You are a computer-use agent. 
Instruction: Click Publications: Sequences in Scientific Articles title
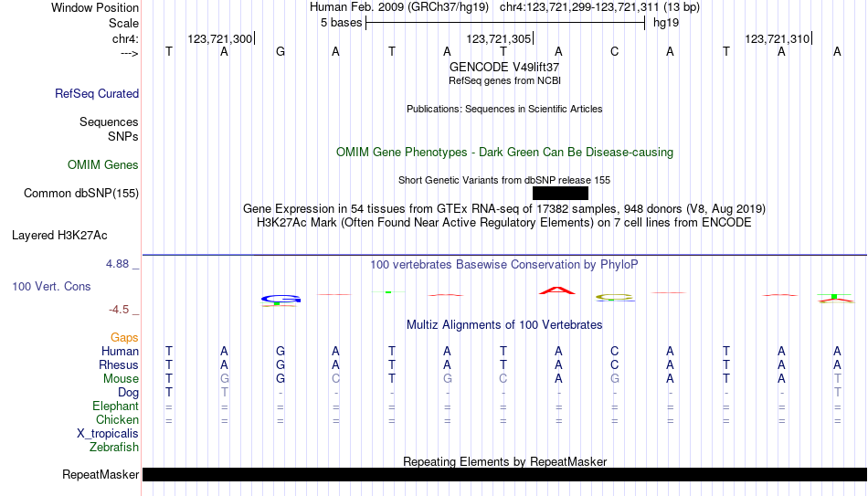[x=504, y=109]
